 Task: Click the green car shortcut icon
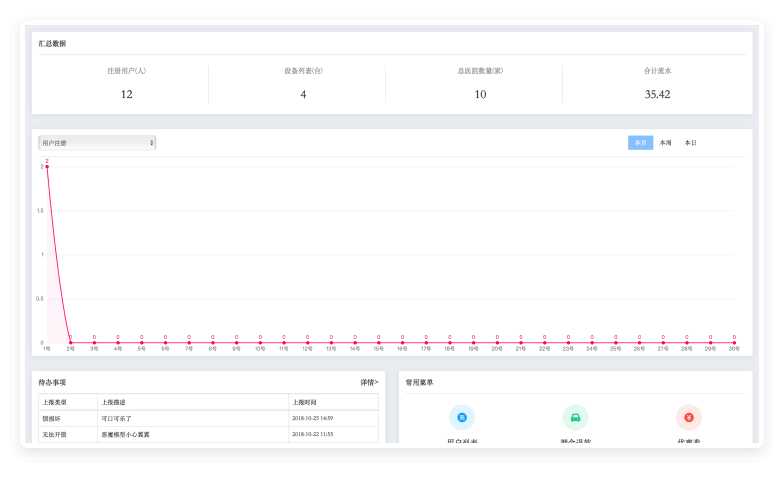[x=575, y=417]
